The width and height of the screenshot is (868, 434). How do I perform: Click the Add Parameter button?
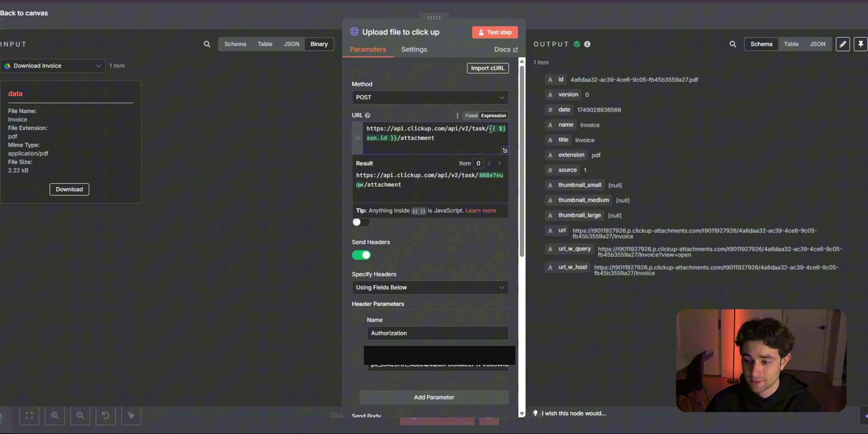(434, 397)
